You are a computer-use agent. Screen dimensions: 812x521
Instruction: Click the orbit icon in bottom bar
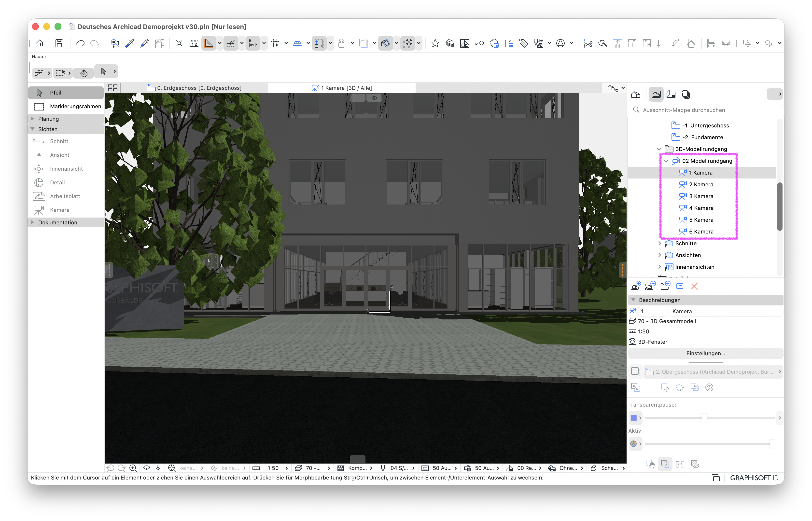pyautogui.click(x=146, y=468)
